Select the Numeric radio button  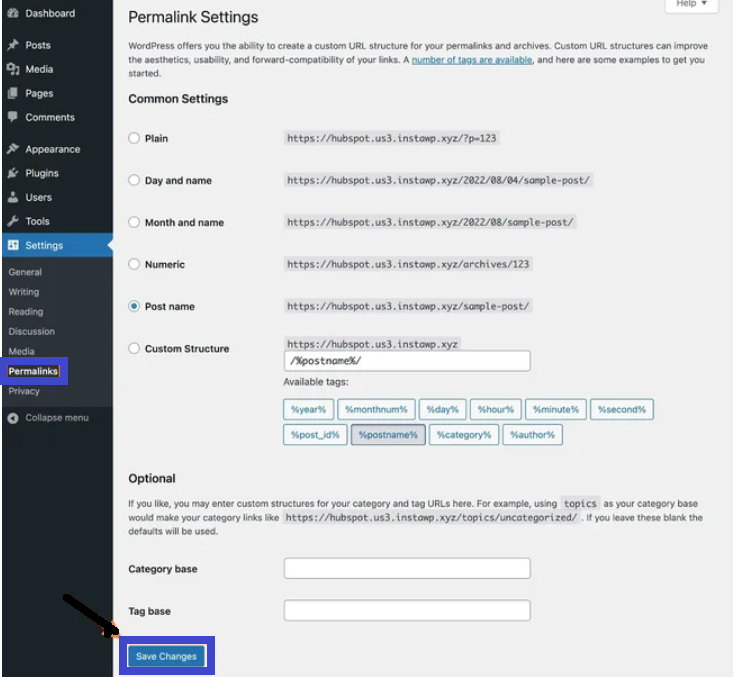134,264
